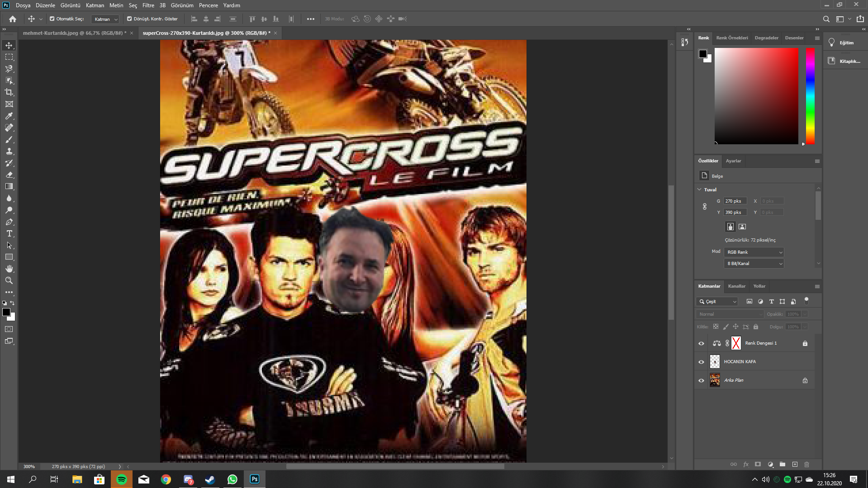
Task: Select the Hand tool
Action: 9,269
